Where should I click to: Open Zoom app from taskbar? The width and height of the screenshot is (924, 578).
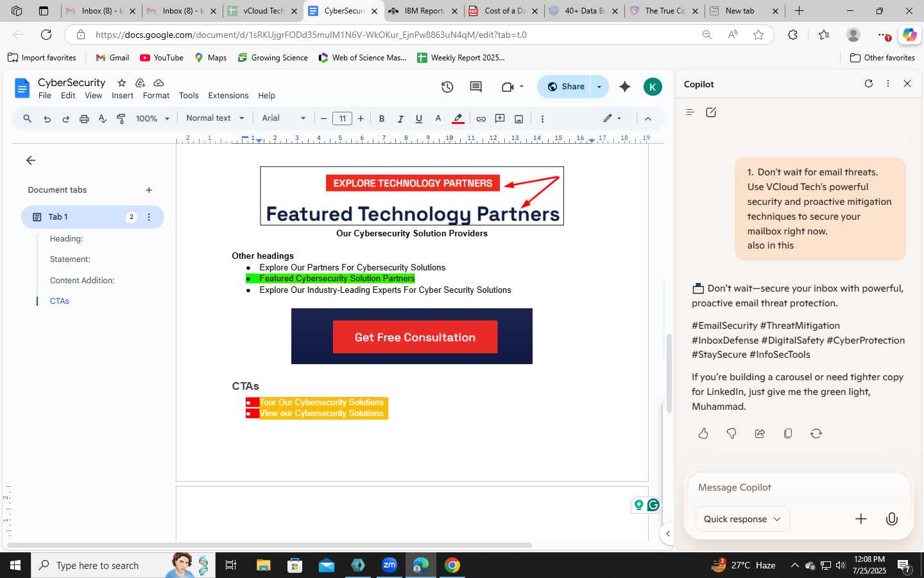point(389,565)
